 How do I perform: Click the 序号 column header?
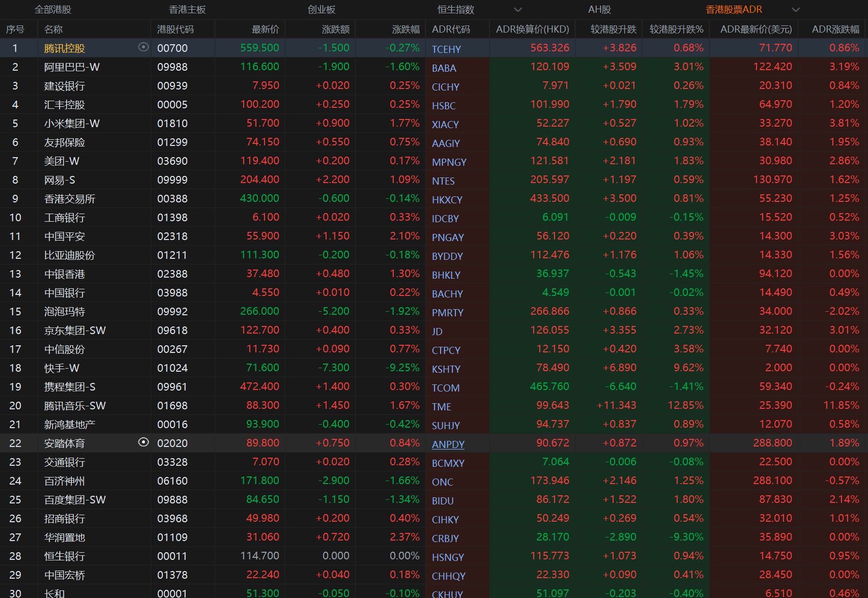15,29
